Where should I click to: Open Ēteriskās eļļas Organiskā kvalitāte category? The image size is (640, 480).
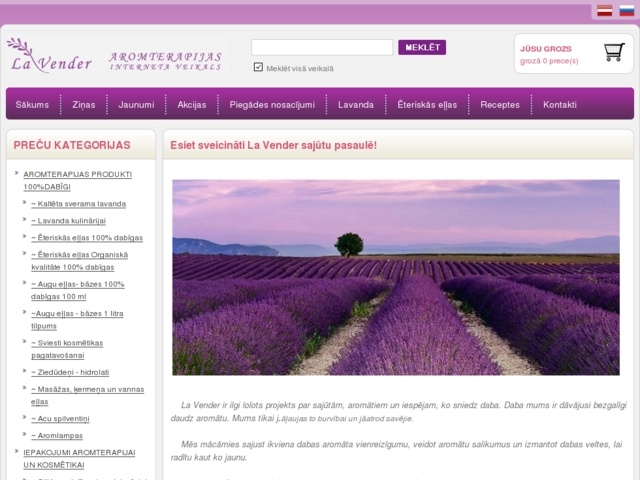click(80, 261)
